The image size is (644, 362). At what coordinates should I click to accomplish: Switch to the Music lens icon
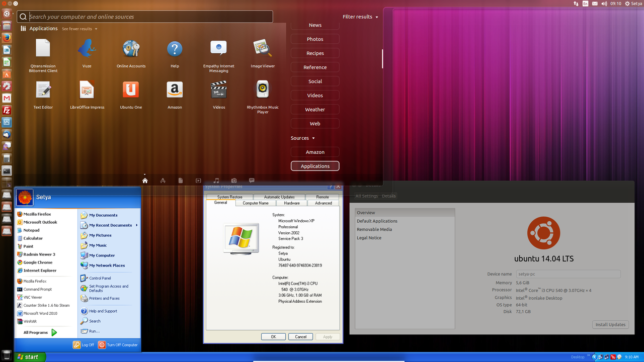[x=216, y=180]
